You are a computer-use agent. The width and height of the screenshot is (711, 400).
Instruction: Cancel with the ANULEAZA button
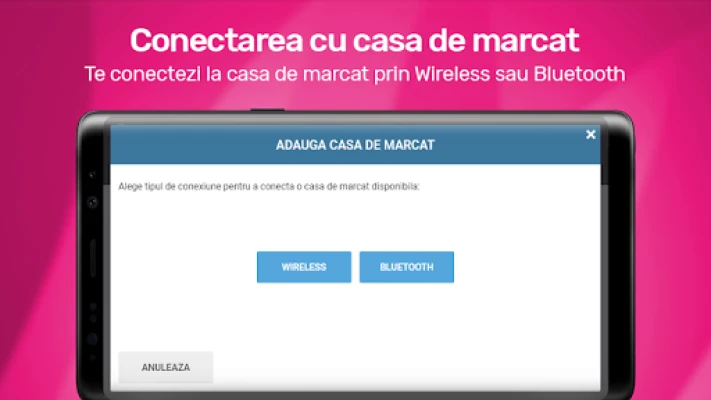(x=166, y=367)
